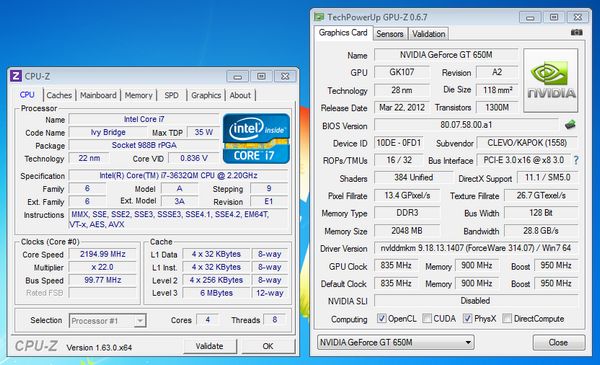Click the Multiplier value x 22.0

[x=103, y=267]
